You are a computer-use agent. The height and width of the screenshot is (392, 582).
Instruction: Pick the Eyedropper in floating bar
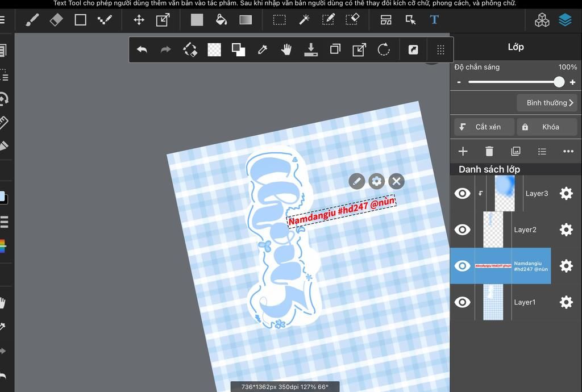[x=263, y=49]
